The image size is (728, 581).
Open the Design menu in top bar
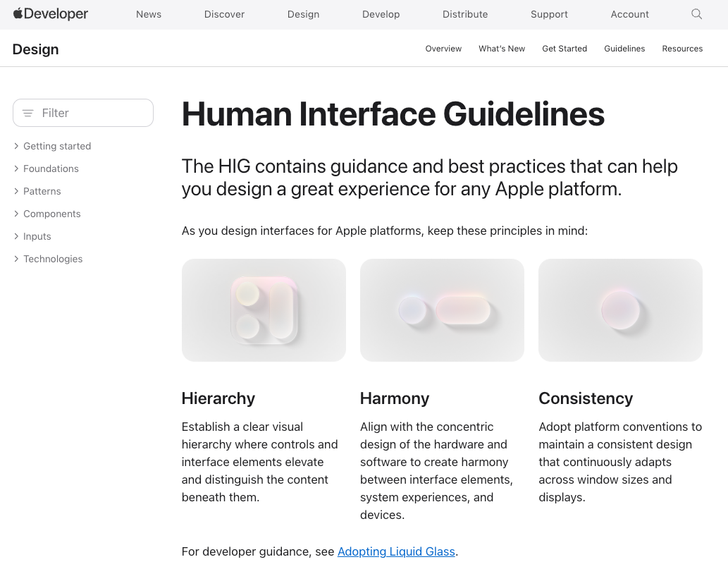click(x=303, y=14)
